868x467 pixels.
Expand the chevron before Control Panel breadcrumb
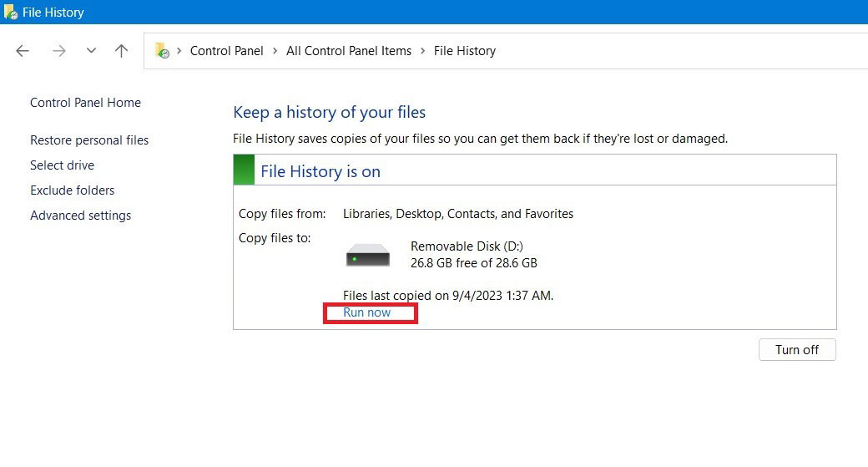(179, 51)
